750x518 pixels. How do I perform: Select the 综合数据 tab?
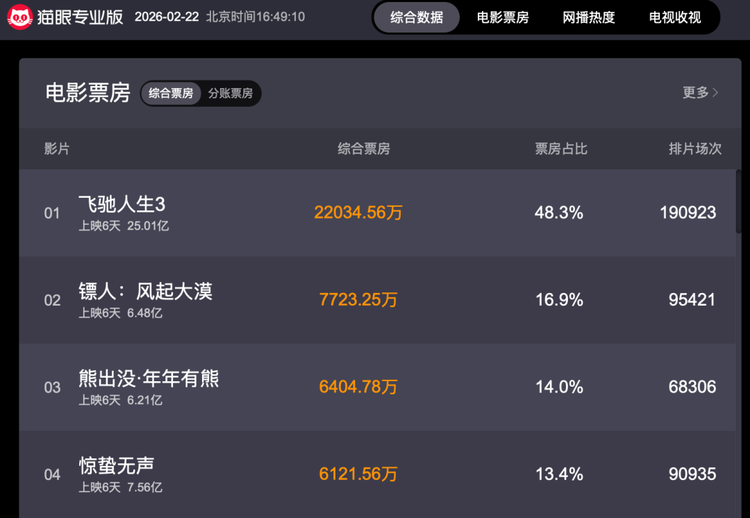point(416,17)
